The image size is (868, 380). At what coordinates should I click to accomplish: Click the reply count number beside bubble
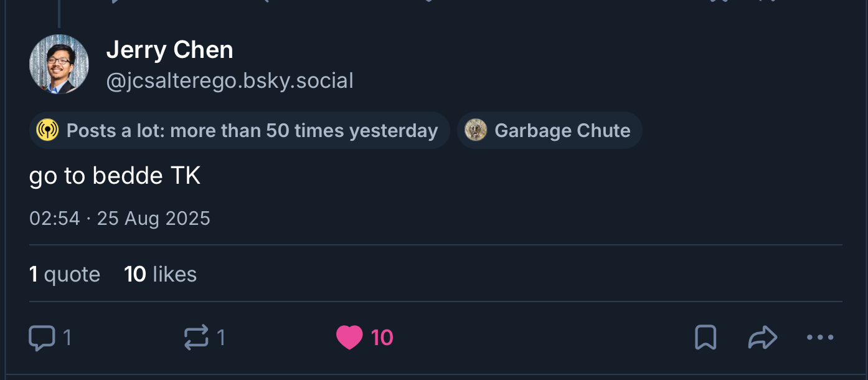click(67, 338)
